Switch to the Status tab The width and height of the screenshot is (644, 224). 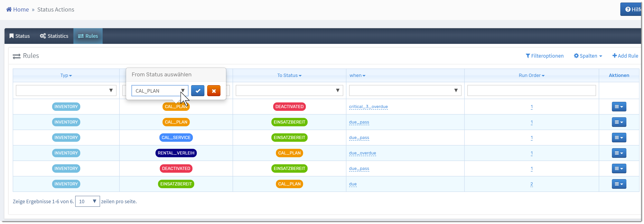[20, 36]
